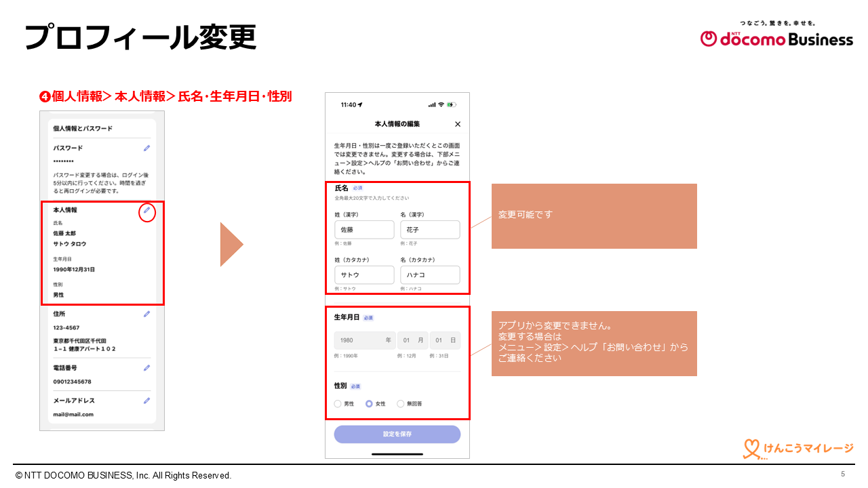Select the 男性 radio button
The height and width of the screenshot is (488, 868).
pyautogui.click(x=338, y=404)
